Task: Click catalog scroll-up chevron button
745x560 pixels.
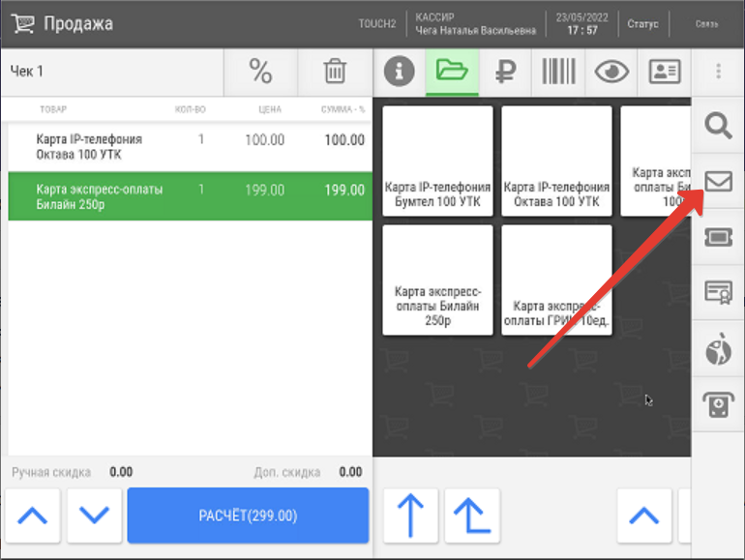Action: pyautogui.click(x=644, y=516)
